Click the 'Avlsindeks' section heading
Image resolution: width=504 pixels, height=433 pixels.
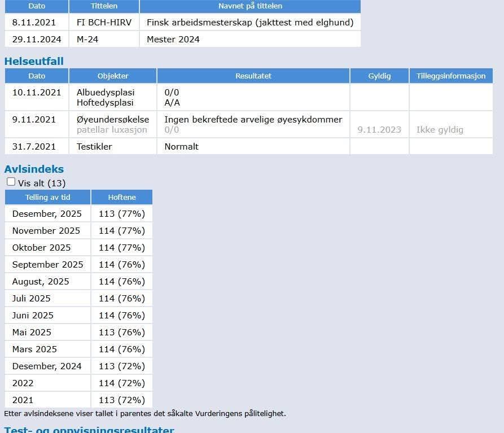click(34, 169)
